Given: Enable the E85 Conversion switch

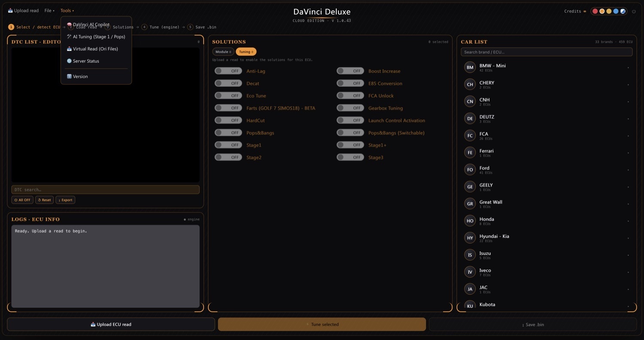Looking at the screenshot, I should coord(350,83).
